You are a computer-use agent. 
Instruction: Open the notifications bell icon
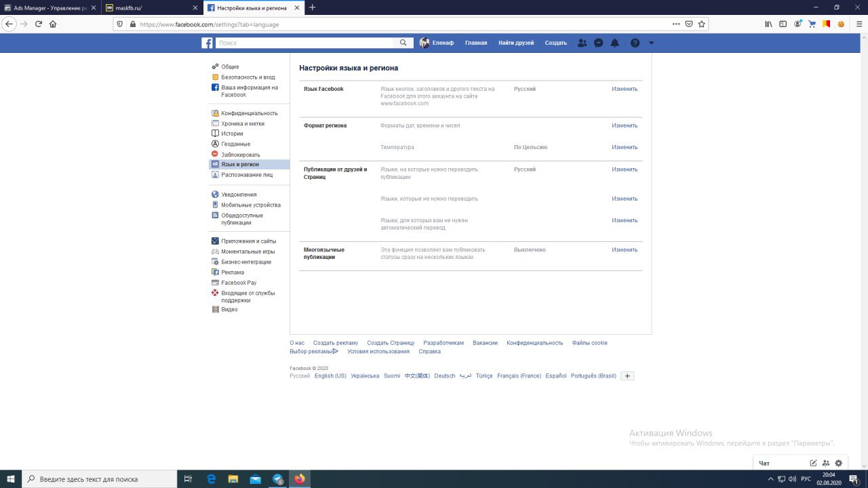615,43
